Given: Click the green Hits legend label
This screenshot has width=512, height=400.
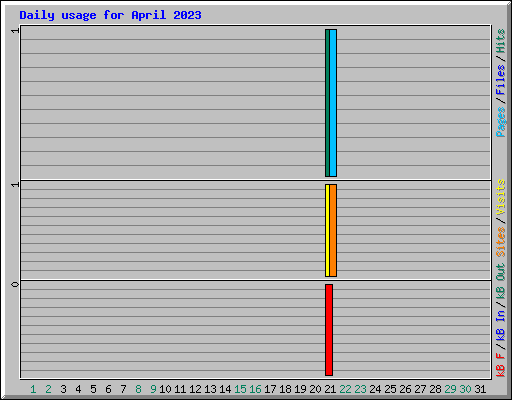Looking at the screenshot, I should point(500,41).
